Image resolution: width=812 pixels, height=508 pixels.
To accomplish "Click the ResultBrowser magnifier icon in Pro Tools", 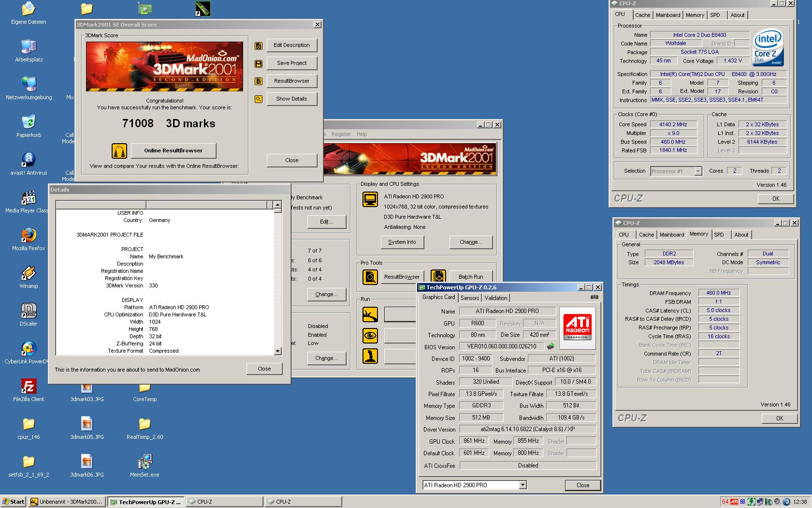I will tap(370, 277).
